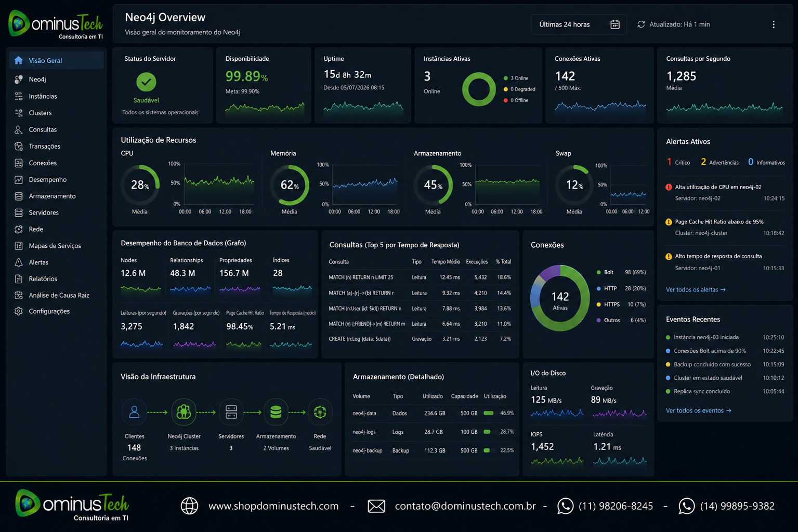Click the Clientes user icon
This screenshot has height=532, width=798.
coord(134,412)
